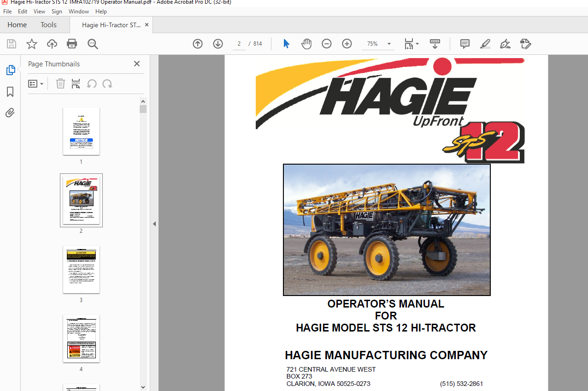This screenshot has width=588, height=391.
Task: Open the Sign menu
Action: [x=57, y=12]
